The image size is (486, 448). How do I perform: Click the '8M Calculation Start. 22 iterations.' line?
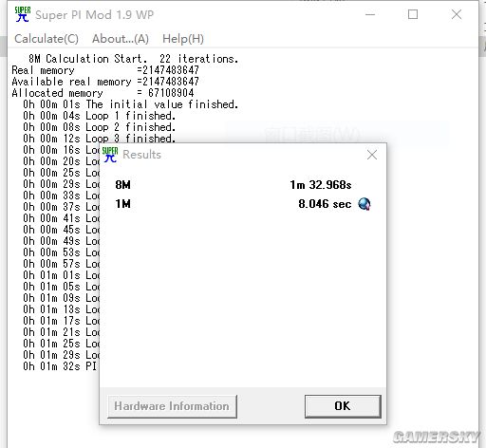click(133, 59)
